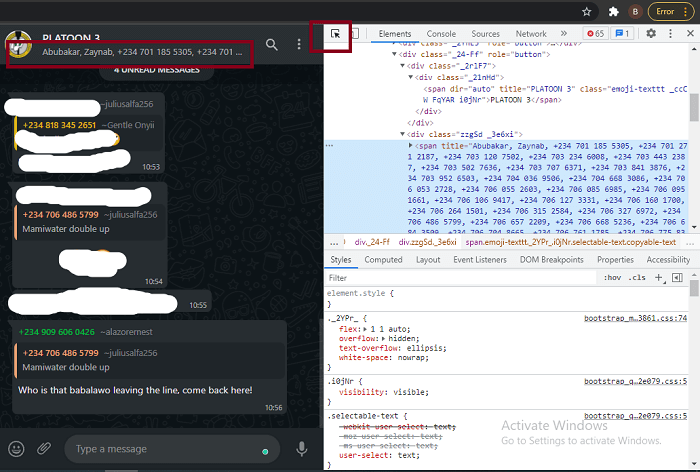700x472 pixels.
Task: Toggle the device toolbar icon
Action: tap(355, 33)
